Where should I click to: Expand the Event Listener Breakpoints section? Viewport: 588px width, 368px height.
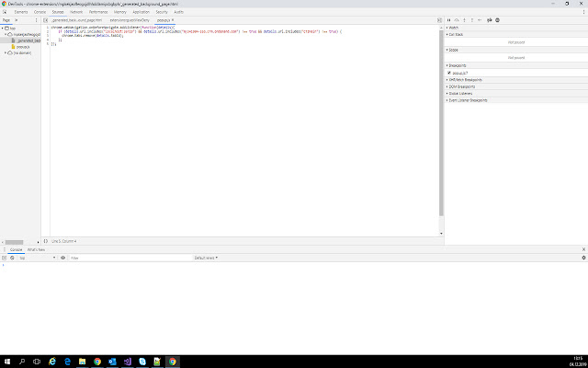tap(470, 99)
